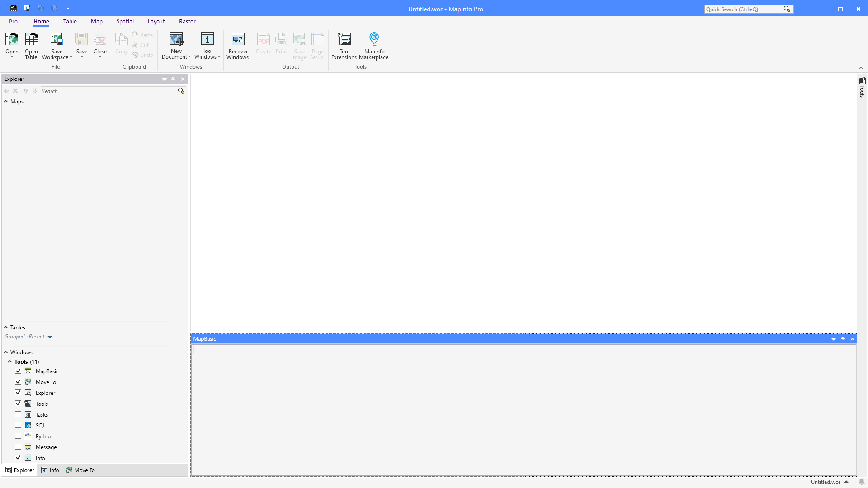Switch to the Spatial ribbon tab

pos(125,21)
